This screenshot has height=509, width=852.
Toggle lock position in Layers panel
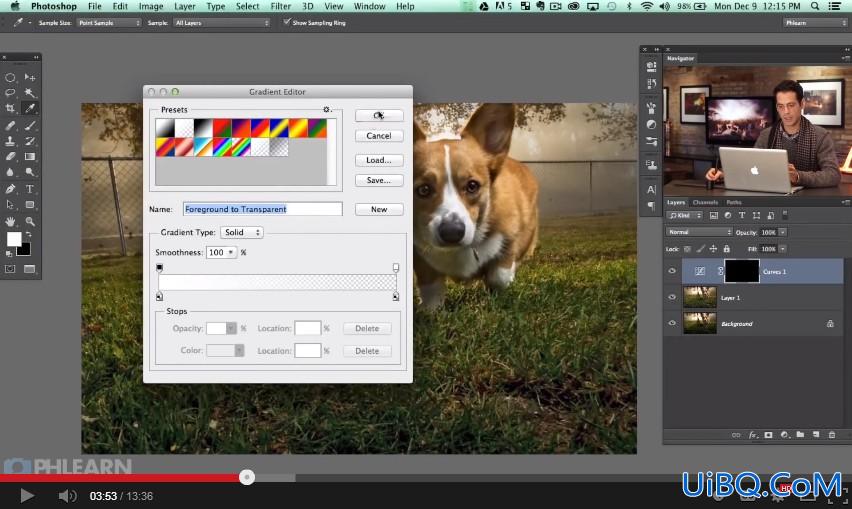(x=713, y=249)
